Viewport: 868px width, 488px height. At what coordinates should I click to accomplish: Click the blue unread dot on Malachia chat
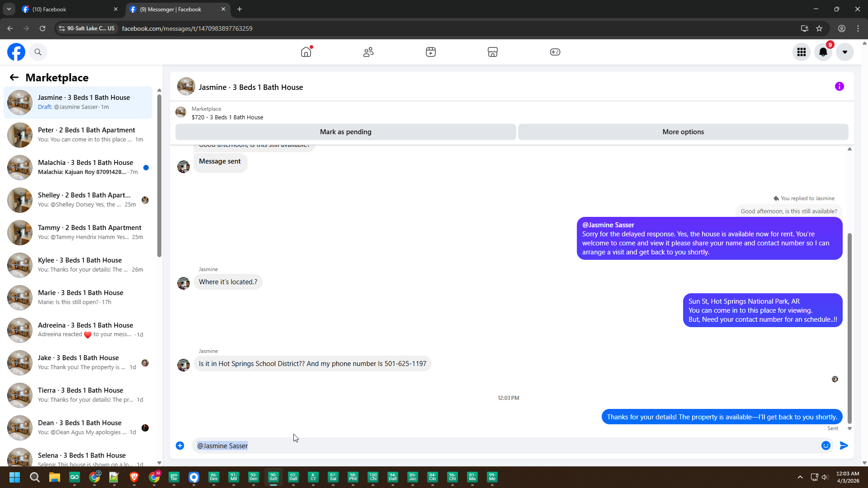(x=146, y=168)
